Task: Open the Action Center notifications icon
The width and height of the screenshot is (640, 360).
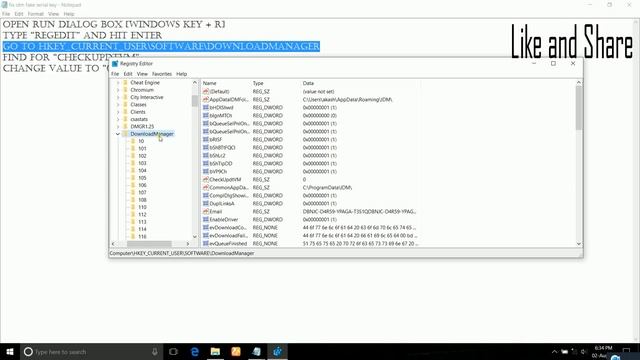Action: click(627, 351)
